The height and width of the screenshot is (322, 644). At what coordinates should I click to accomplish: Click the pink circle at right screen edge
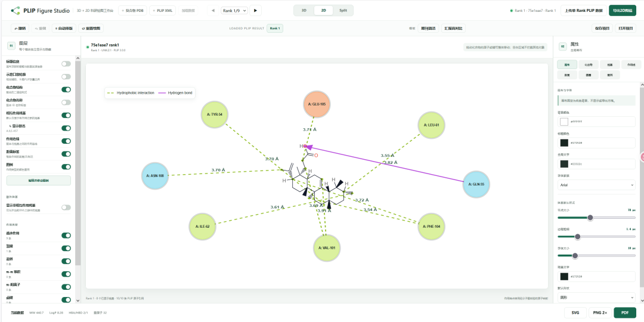pyautogui.click(x=642, y=156)
